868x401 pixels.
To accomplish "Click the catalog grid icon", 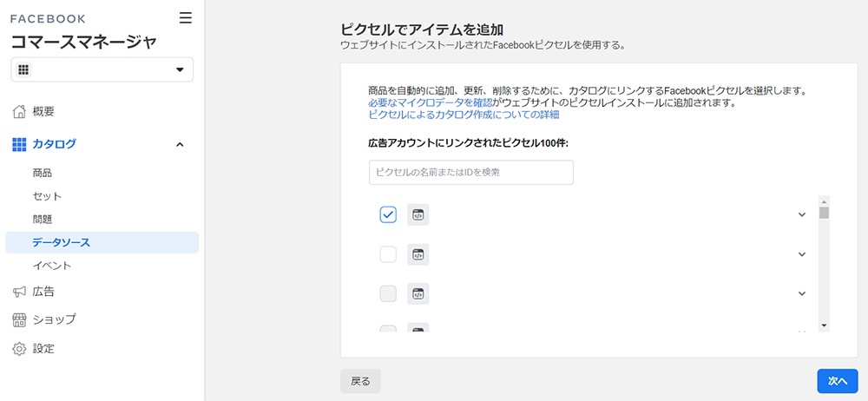I will pos(19,145).
